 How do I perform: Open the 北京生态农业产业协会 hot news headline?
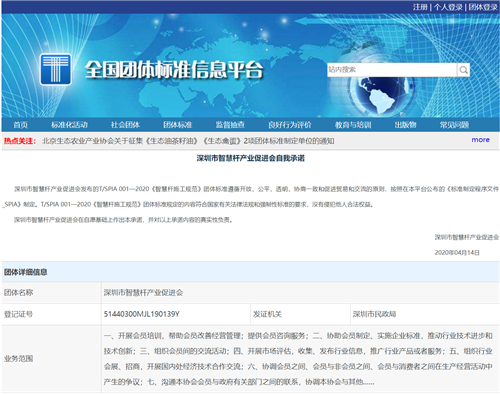pyautogui.click(x=188, y=141)
